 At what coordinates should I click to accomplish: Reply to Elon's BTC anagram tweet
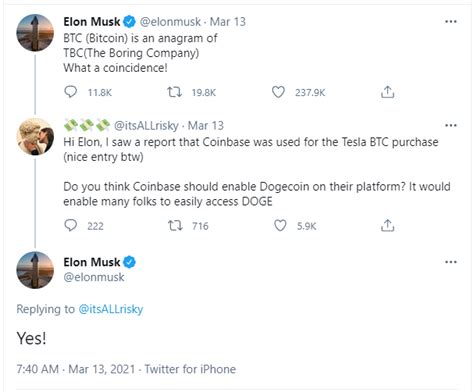(70, 92)
